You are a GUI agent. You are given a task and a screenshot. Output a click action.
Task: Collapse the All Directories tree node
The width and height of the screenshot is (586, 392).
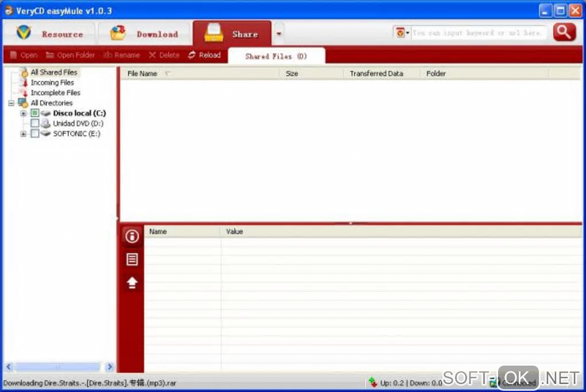pos(11,103)
